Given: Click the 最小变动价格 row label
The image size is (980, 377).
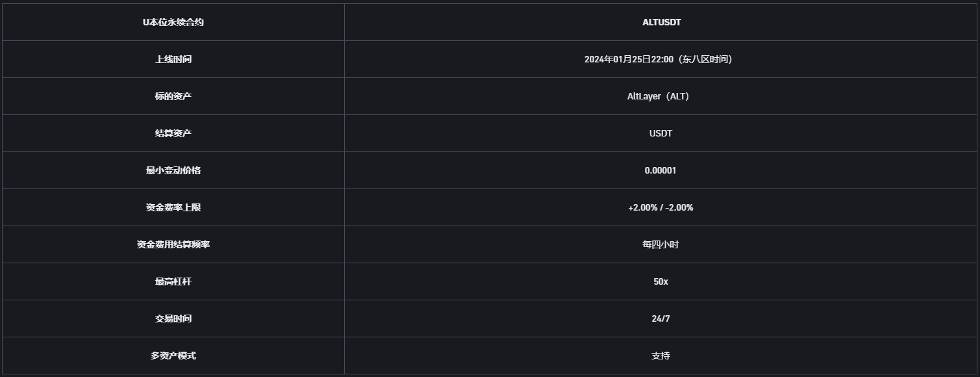Looking at the screenshot, I should click(x=173, y=170).
